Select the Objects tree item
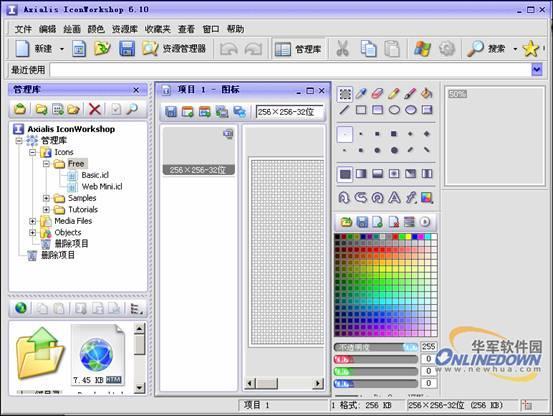 pos(68,232)
